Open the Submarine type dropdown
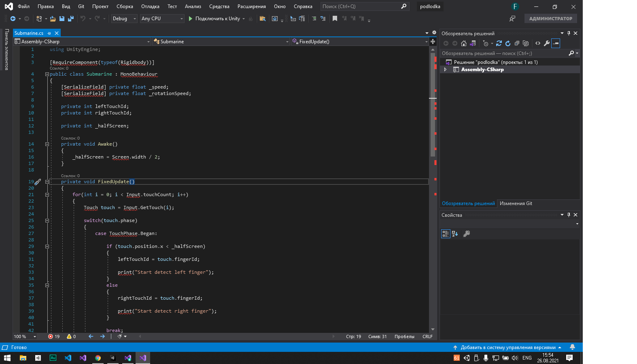The width and height of the screenshot is (637, 364). (221, 41)
